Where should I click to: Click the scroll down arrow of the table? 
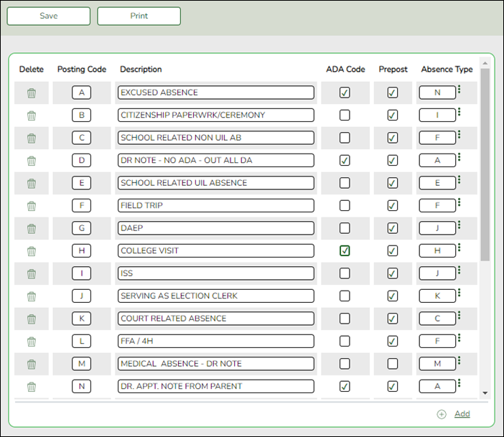(485, 393)
